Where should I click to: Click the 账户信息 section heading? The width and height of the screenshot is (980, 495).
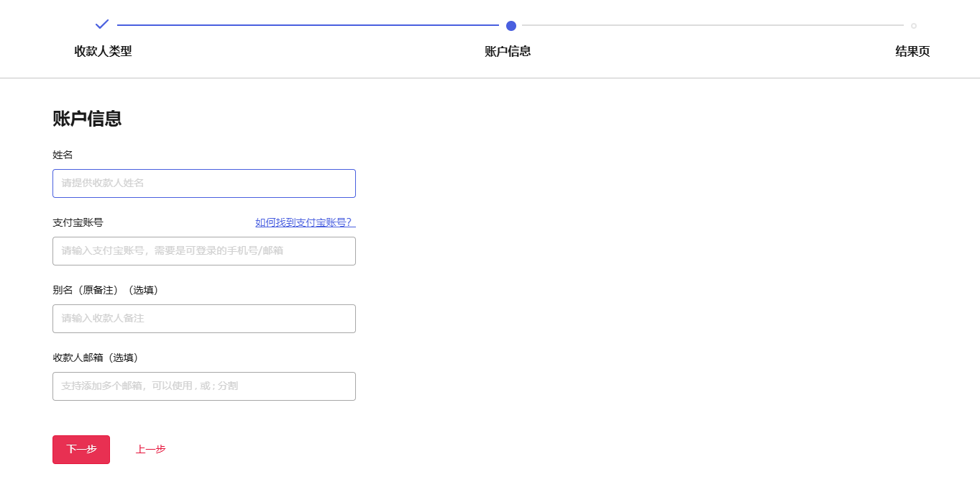click(87, 119)
